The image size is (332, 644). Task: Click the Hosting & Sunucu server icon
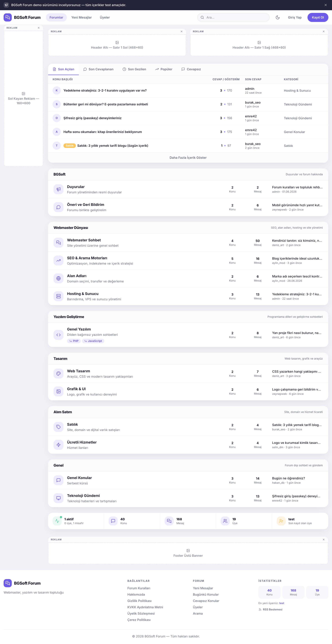[58, 296]
